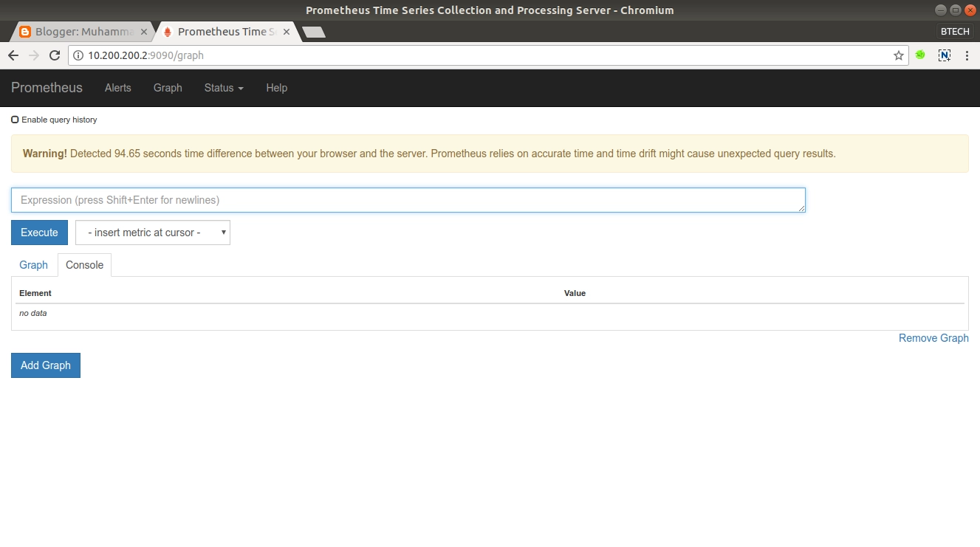Click the Add Graph button
Screen dimensions: 980x547
coord(46,365)
